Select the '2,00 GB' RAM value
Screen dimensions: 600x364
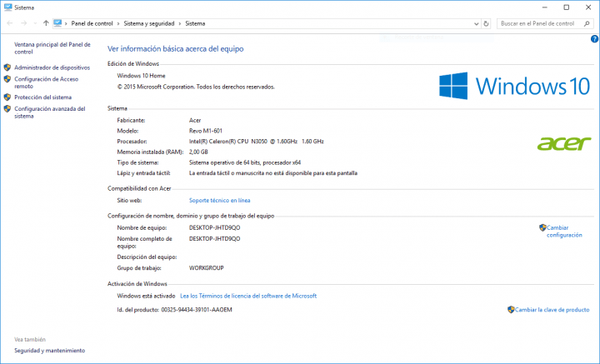coord(198,152)
